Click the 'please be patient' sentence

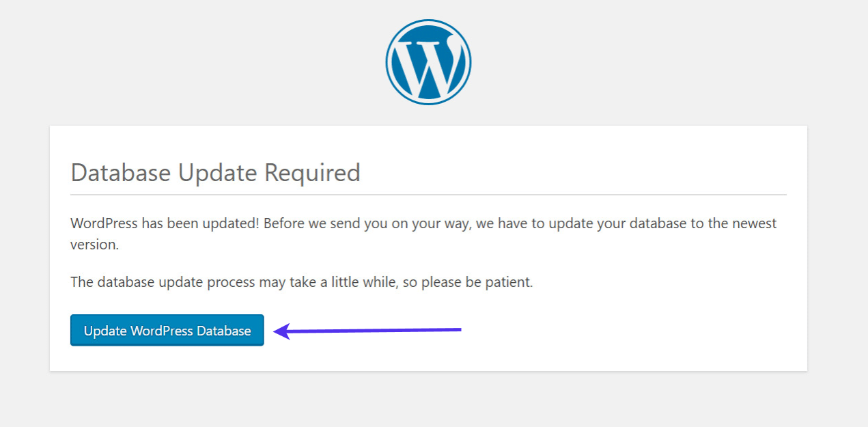[x=301, y=282]
